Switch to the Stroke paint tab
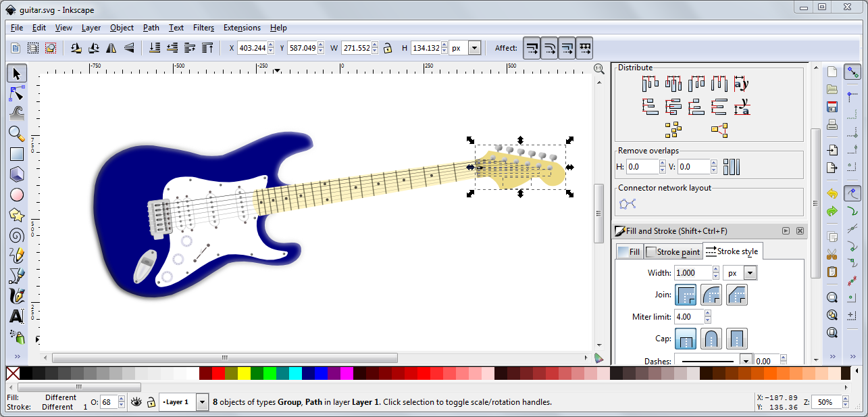 point(673,251)
